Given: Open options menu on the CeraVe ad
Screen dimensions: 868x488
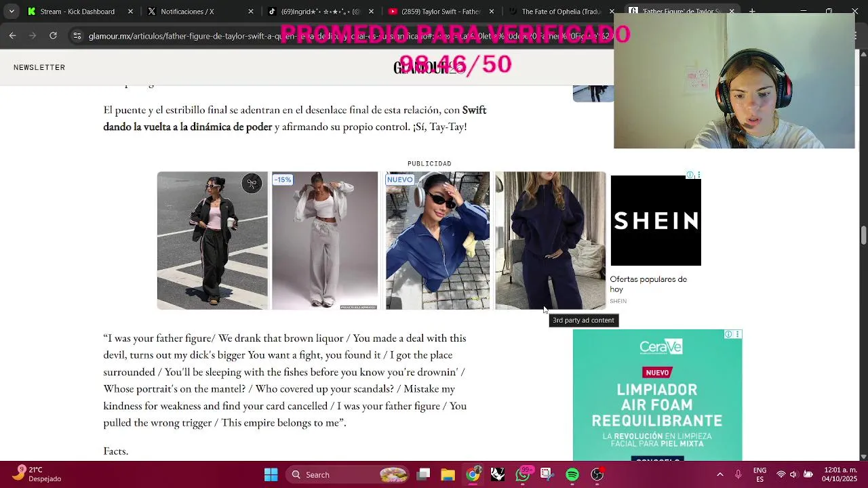Looking at the screenshot, I should 737,334.
